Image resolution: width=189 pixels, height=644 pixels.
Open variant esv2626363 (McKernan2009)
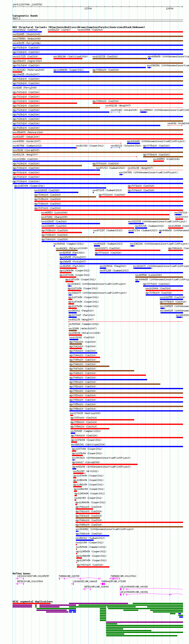[x=29, y=70]
